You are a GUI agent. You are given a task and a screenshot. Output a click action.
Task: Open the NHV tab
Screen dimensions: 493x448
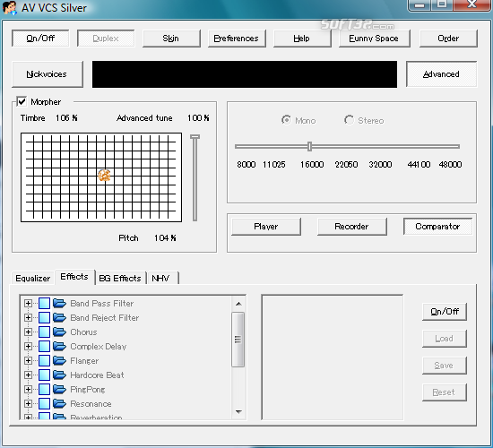(x=162, y=279)
